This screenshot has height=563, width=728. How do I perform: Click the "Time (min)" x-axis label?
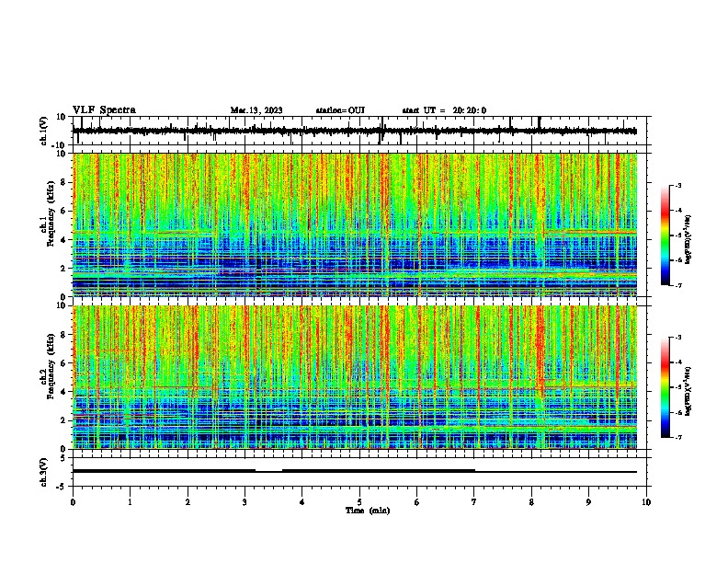(x=368, y=511)
